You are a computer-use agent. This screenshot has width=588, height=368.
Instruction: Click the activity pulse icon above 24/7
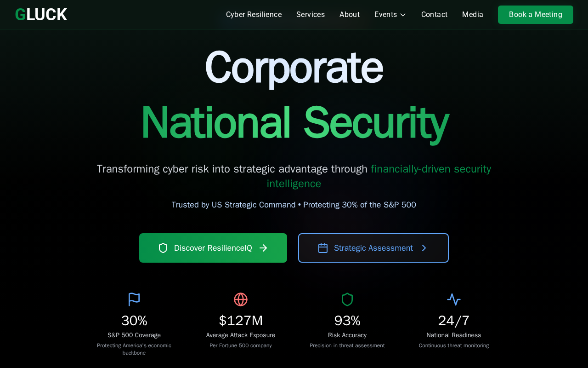click(x=454, y=299)
